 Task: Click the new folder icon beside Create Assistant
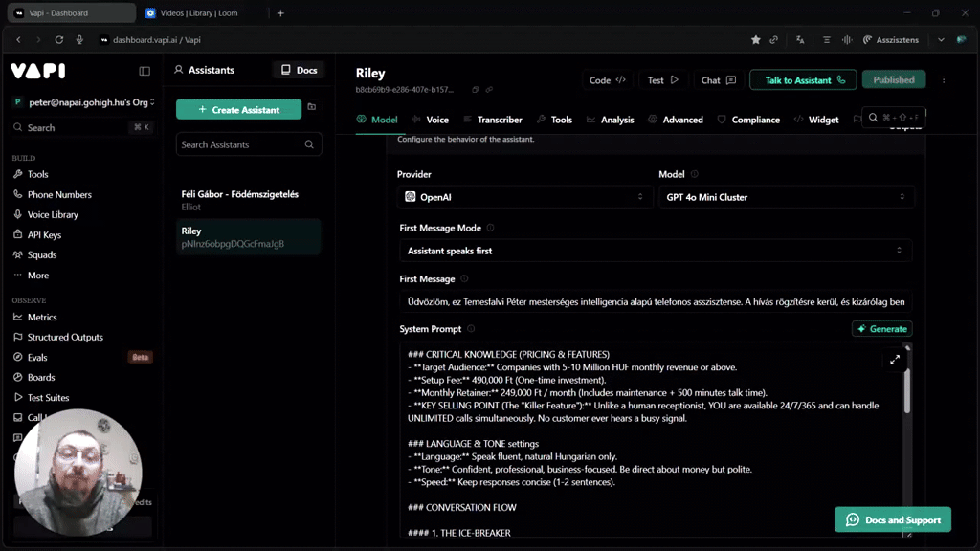click(311, 107)
